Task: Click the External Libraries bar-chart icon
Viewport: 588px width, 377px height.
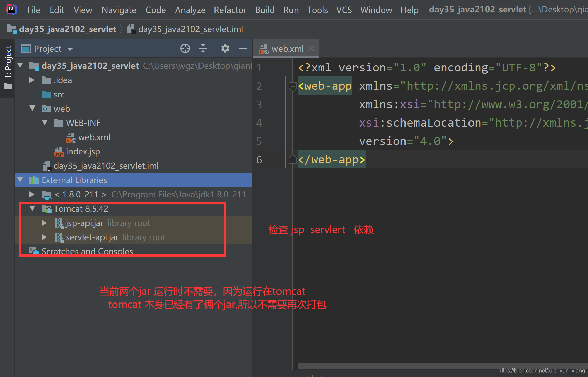Action: point(34,180)
